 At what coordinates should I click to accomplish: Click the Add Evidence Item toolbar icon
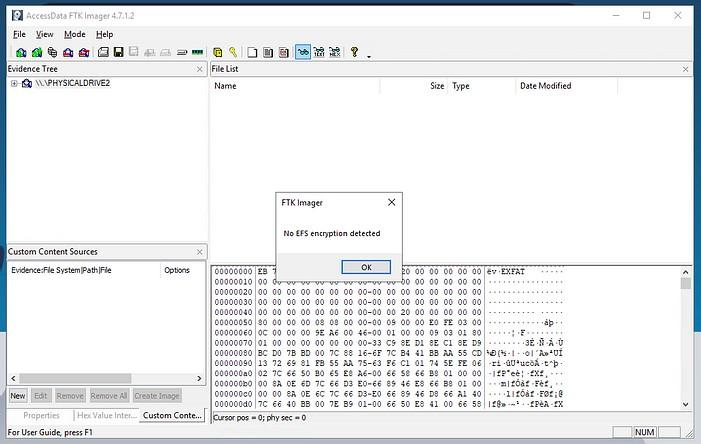[21, 52]
